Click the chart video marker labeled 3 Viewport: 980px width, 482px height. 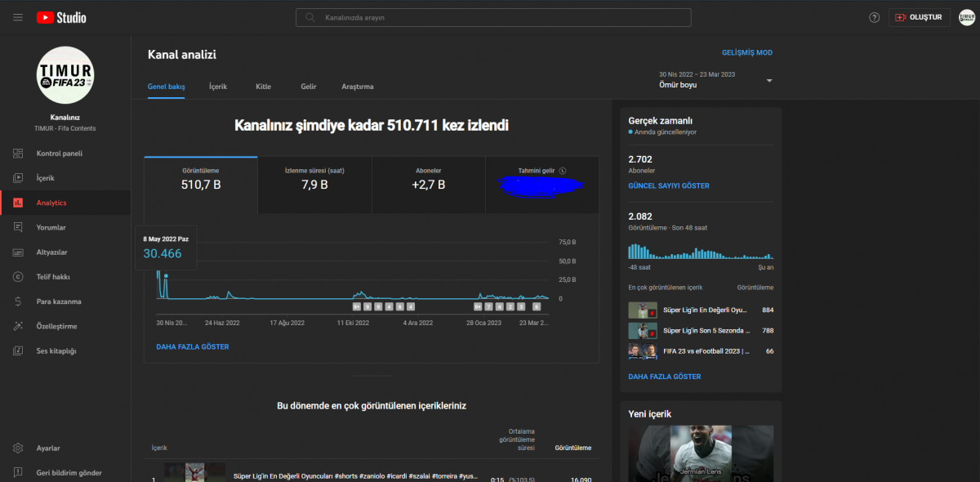(521, 307)
